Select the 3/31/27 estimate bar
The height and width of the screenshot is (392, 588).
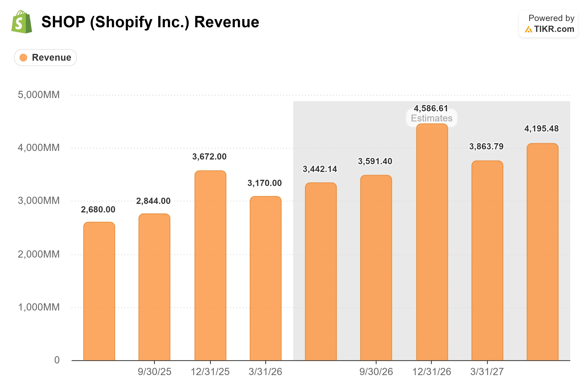pyautogui.click(x=487, y=260)
